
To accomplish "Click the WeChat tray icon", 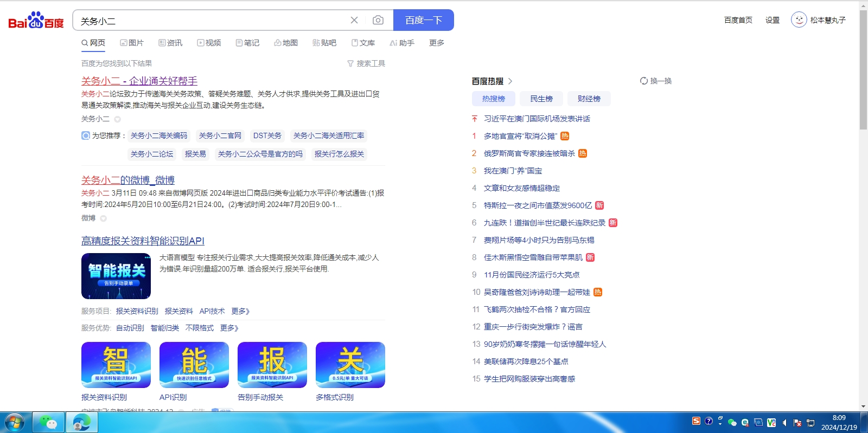I will [x=732, y=422].
